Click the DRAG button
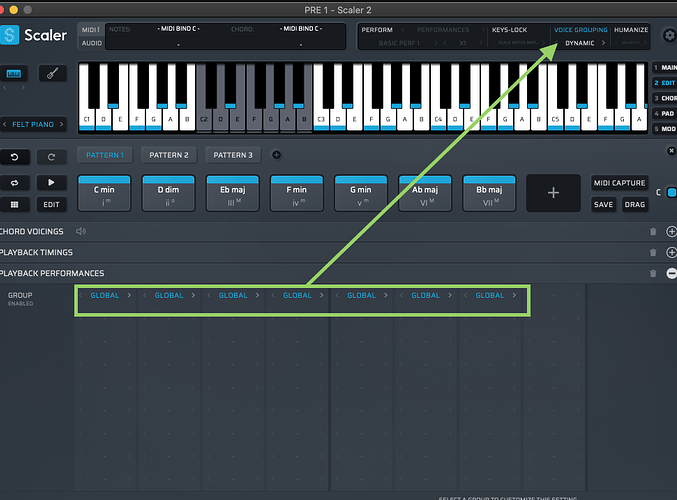Screen dimensions: 677x500 (x=635, y=205)
